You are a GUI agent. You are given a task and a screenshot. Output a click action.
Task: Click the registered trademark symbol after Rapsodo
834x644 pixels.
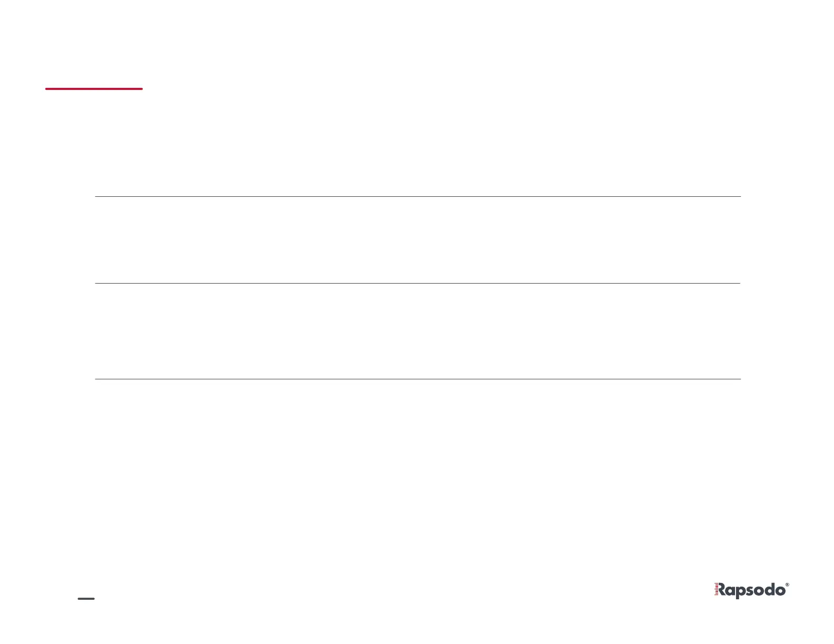pyautogui.click(x=787, y=585)
